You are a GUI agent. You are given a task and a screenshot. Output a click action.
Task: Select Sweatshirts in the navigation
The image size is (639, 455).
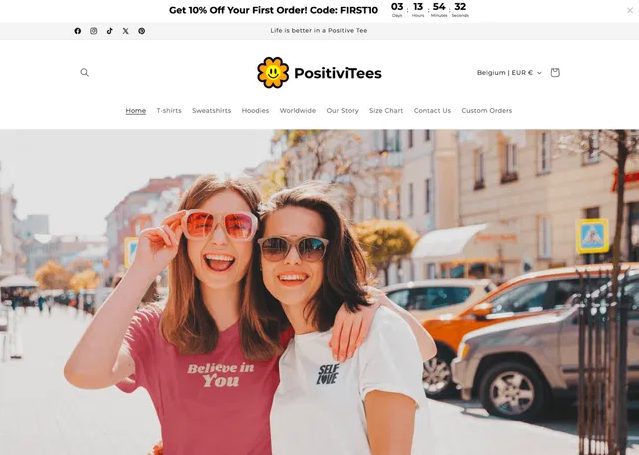pos(212,110)
